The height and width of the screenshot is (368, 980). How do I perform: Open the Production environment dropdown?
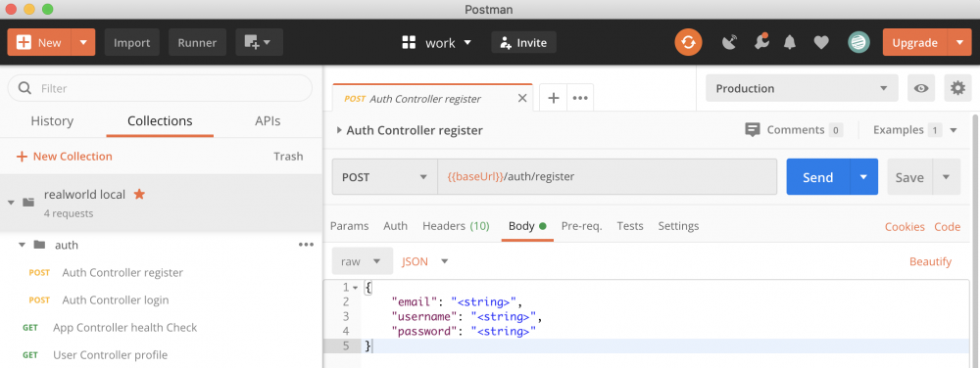coord(802,88)
